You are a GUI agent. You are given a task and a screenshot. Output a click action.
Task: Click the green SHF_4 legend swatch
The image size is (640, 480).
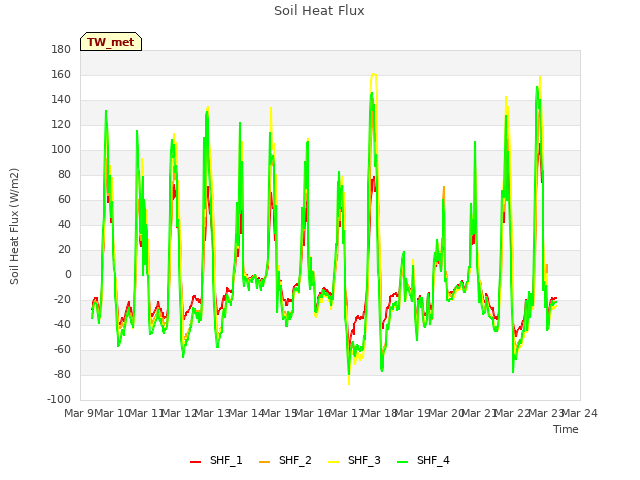pyautogui.click(x=402, y=462)
